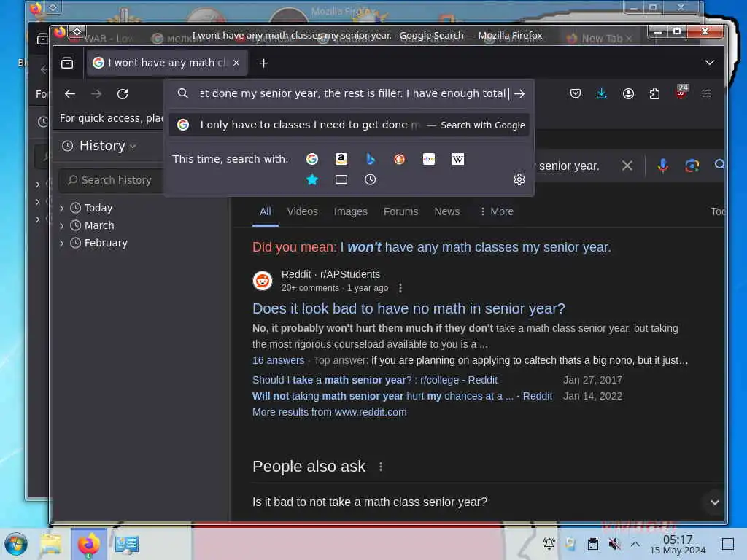Open the '16 answers' link
The width and height of the screenshot is (747, 560).
(278, 360)
